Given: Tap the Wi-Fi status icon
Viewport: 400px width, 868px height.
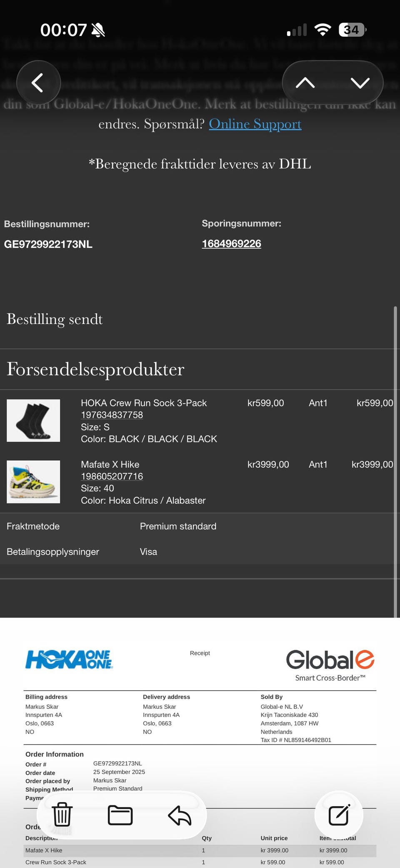Looking at the screenshot, I should click(322, 30).
